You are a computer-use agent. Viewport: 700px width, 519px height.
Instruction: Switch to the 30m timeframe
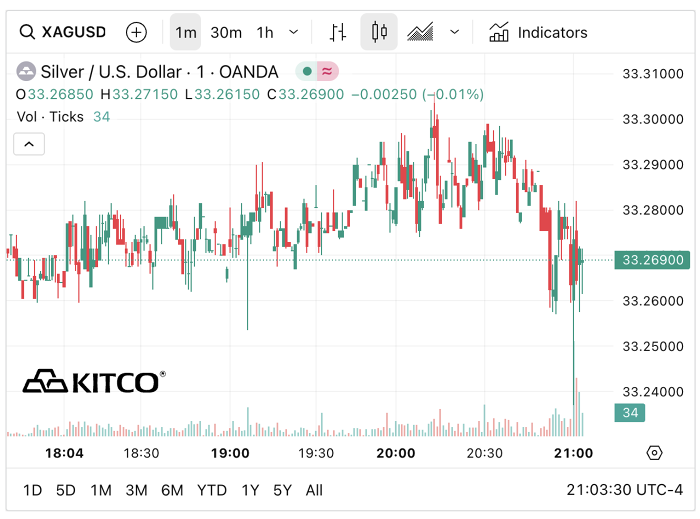[226, 33]
